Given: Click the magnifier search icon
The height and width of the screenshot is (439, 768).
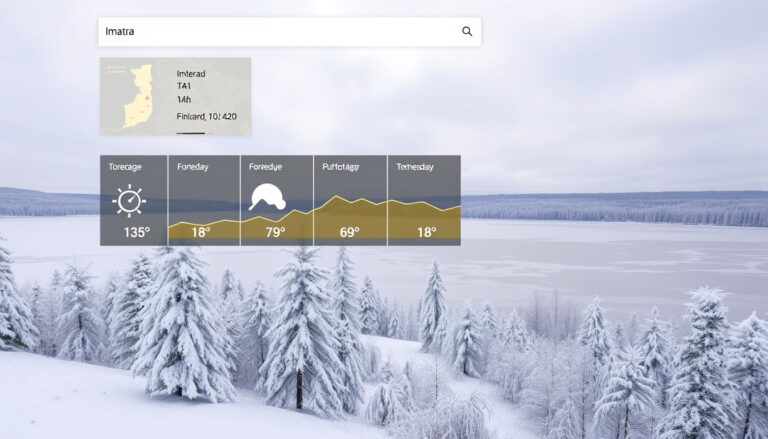Looking at the screenshot, I should [x=467, y=31].
